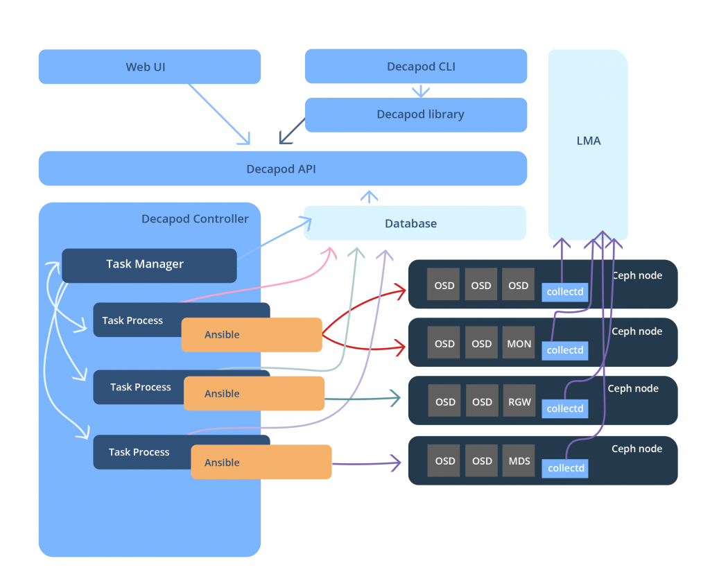Select the OSD block in the first Ceph node
Screen dimensions: 710x588
[x=444, y=284]
